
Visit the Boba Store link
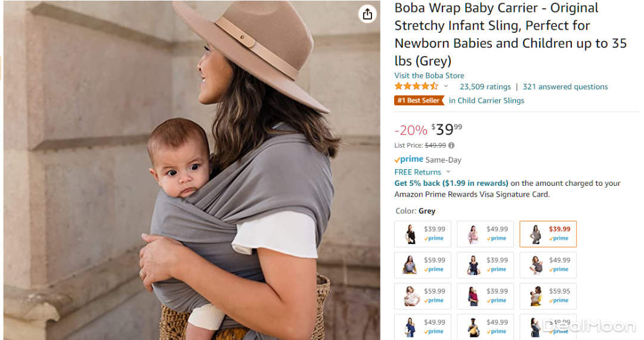(x=429, y=76)
